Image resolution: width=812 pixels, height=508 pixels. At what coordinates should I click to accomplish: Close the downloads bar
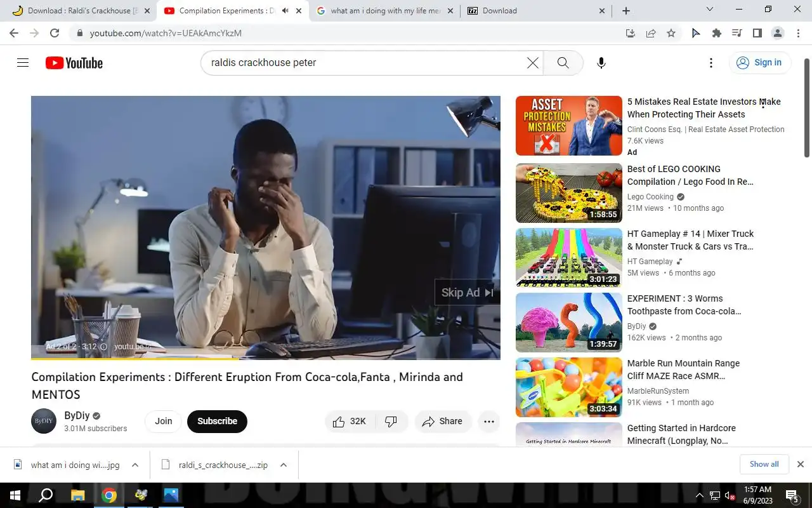point(800,464)
